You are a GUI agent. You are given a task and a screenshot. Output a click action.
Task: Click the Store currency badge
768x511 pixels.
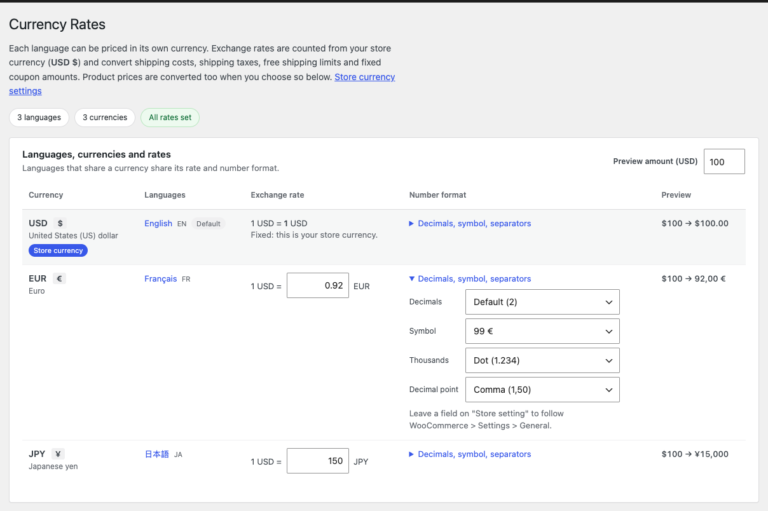(58, 250)
